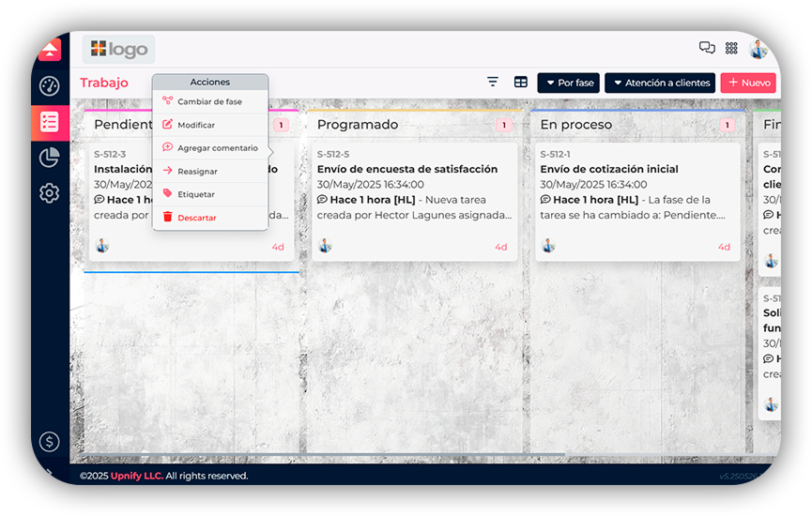Screen dimensions: 812x516
Task: Click the user profile avatar in header
Action: click(758, 49)
